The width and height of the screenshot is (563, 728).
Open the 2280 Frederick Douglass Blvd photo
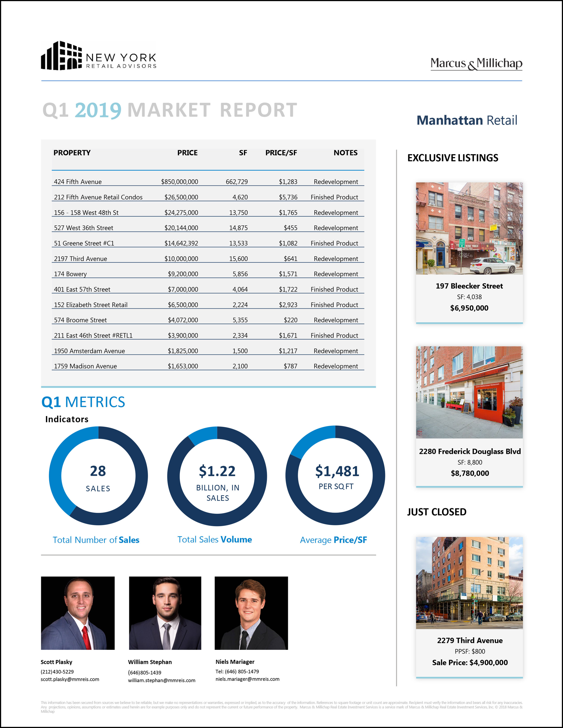(469, 392)
